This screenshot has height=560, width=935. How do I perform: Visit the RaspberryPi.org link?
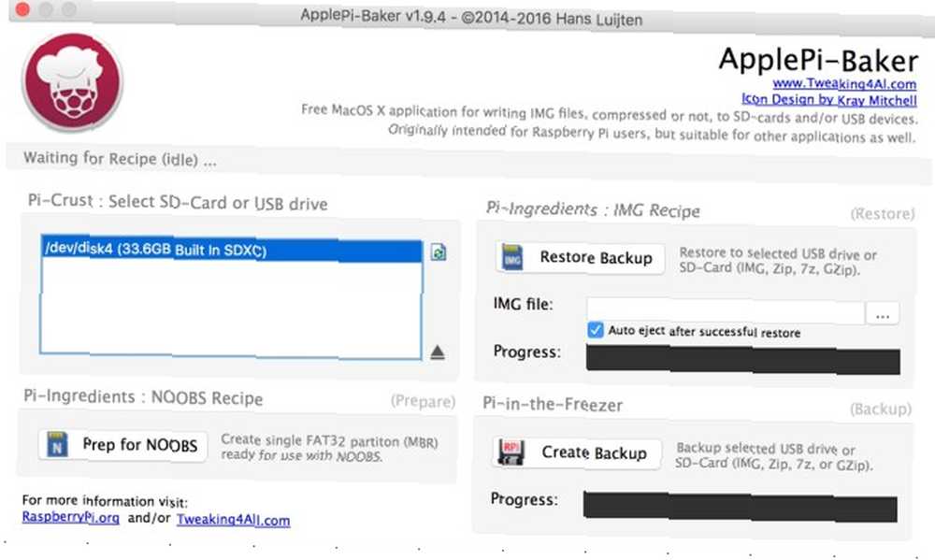[x=70, y=517]
